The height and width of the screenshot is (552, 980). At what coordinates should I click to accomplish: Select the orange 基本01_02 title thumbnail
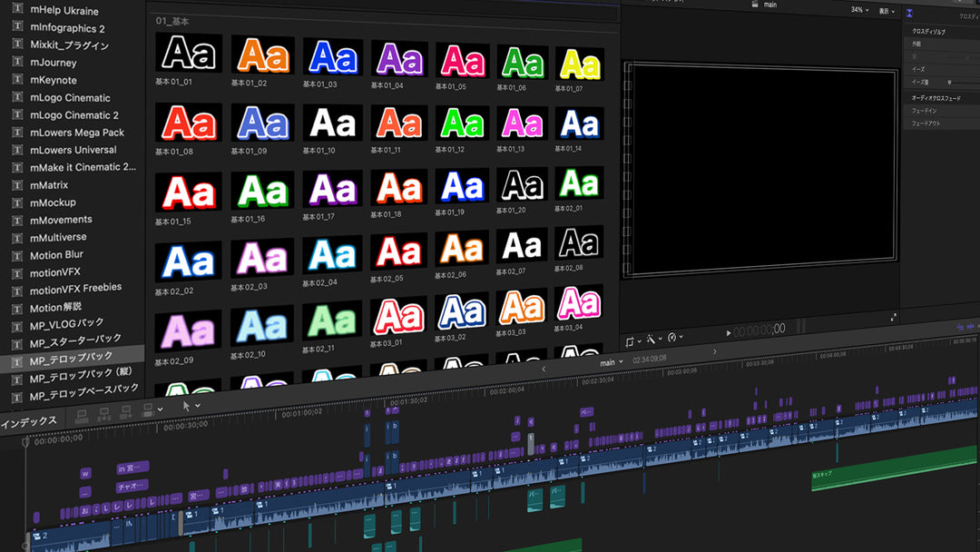262,56
